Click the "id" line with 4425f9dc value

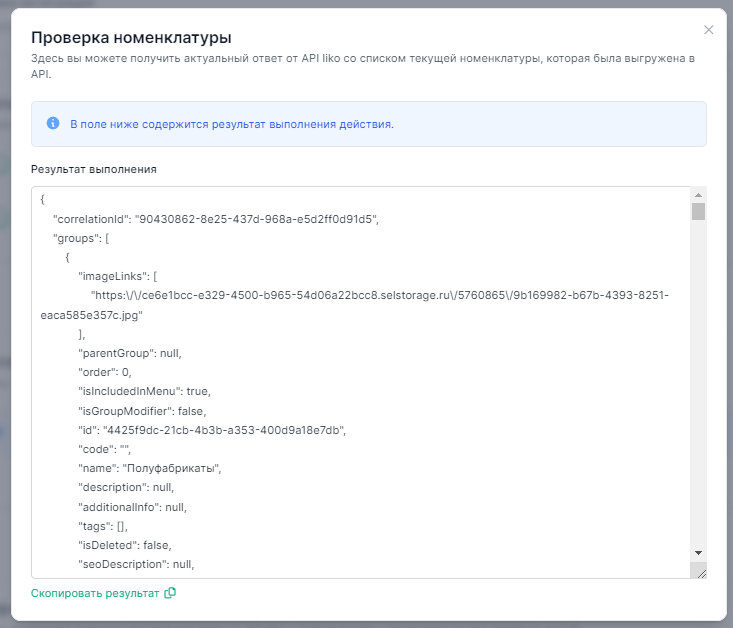tap(212, 430)
